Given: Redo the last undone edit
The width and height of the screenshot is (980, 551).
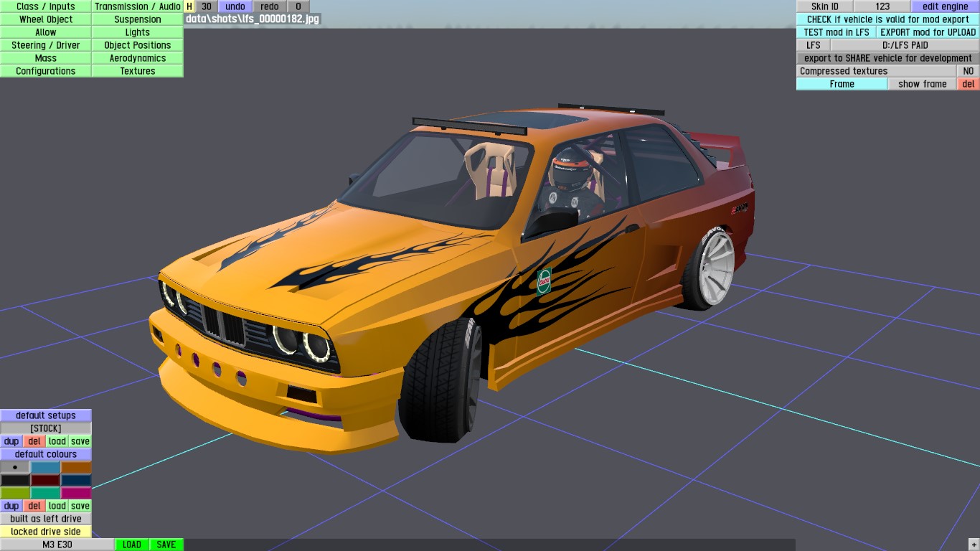Looking at the screenshot, I should [x=270, y=6].
